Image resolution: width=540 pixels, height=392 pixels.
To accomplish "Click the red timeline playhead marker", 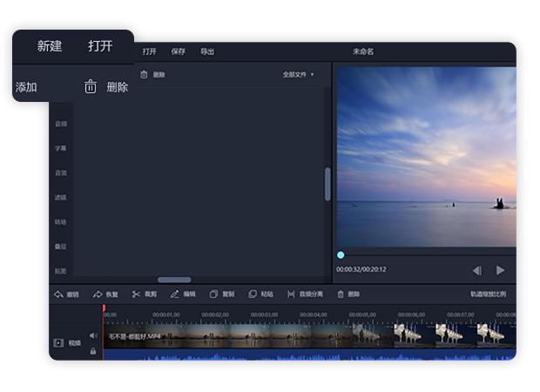I will 104,308.
